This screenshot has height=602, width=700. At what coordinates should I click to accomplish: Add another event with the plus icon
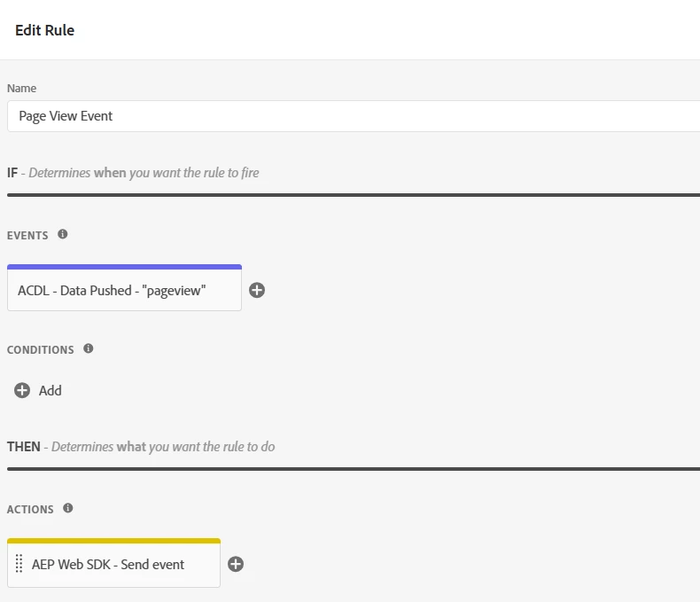coord(257,290)
